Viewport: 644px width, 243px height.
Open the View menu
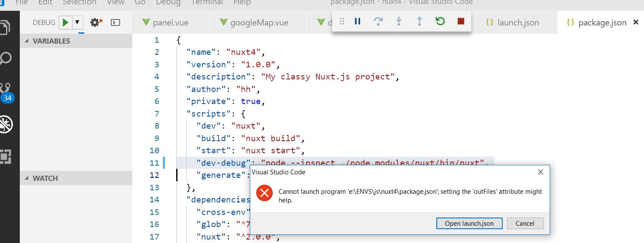tap(115, 2)
